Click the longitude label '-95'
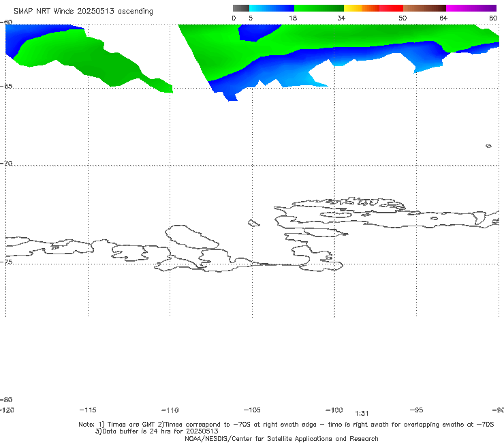 tap(416, 410)
